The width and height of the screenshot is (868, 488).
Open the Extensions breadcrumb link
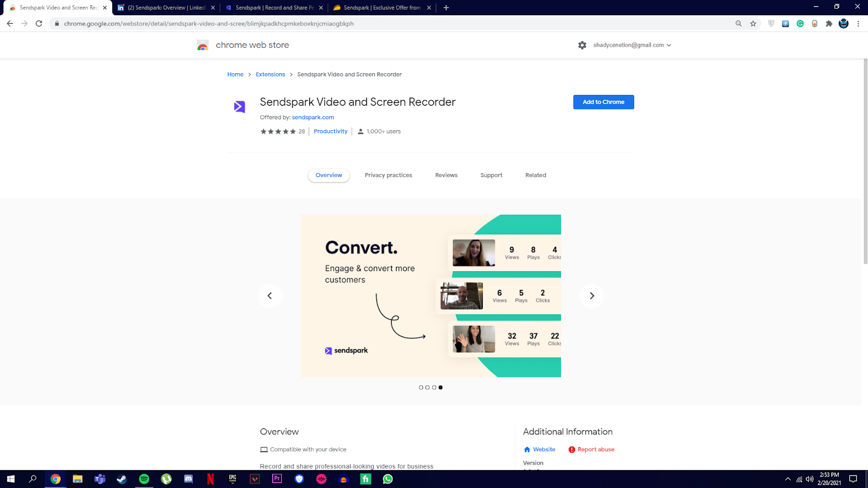tap(270, 74)
